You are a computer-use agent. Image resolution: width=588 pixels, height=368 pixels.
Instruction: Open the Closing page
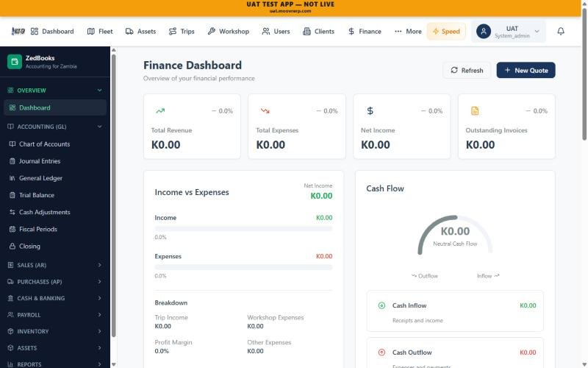(x=54, y=247)
